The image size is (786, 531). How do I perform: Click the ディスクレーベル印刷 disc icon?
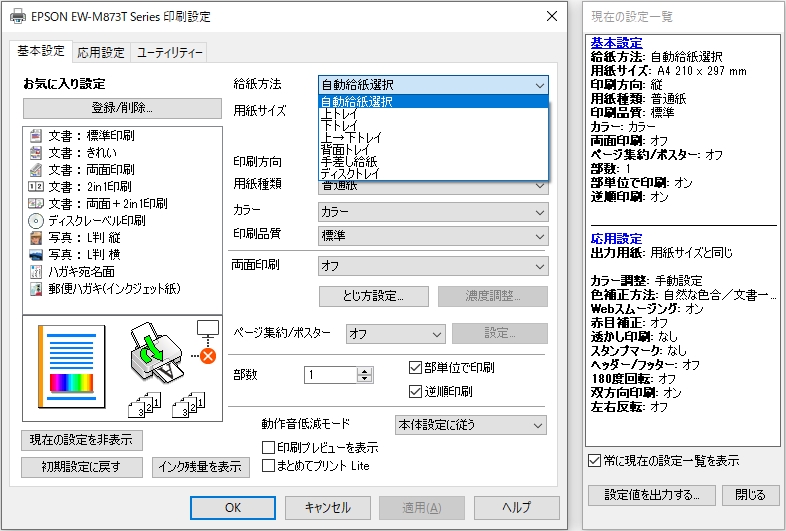pyautogui.click(x=36, y=221)
